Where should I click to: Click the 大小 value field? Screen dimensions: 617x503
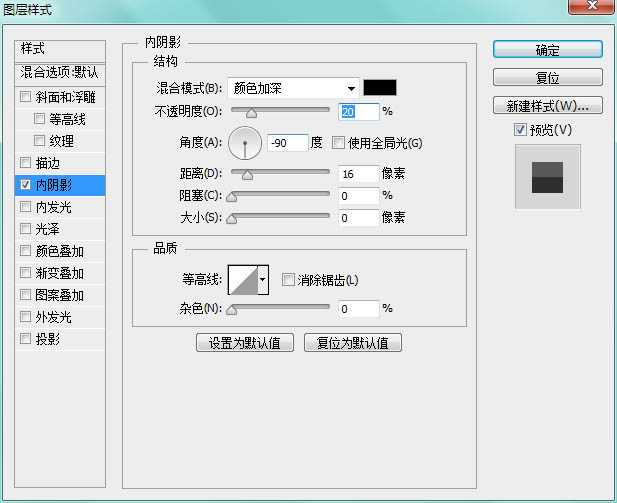point(358,218)
